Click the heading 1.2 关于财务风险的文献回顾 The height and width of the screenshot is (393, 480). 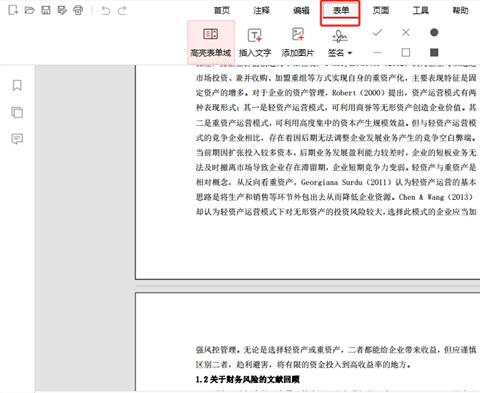click(x=248, y=379)
